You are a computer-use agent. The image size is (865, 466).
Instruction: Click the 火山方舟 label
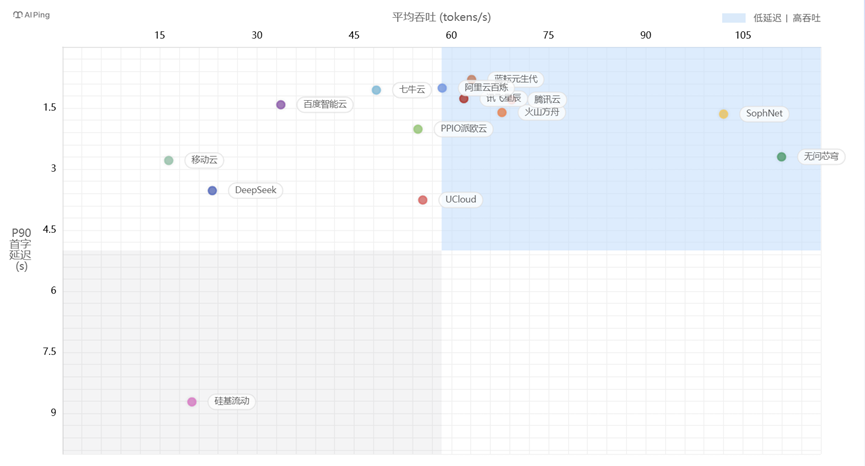(x=542, y=112)
